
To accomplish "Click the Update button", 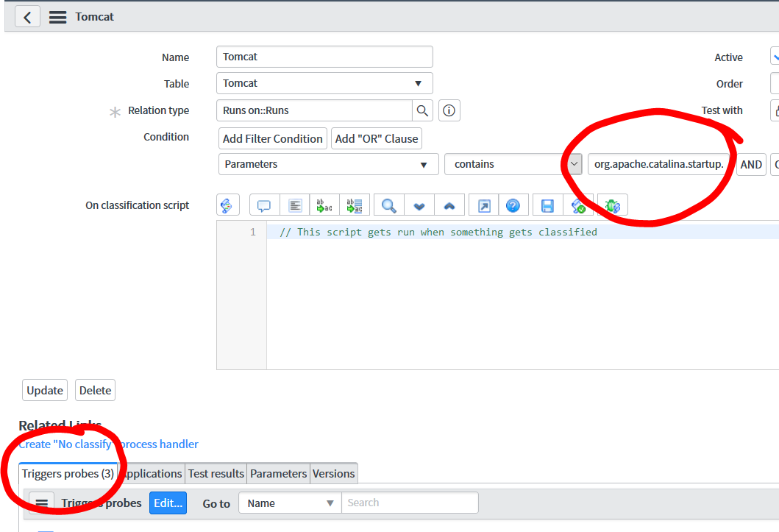I will (x=44, y=390).
